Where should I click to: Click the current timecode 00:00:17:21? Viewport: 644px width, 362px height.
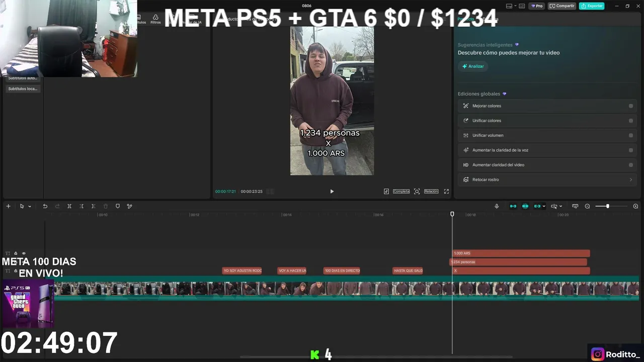(225, 192)
